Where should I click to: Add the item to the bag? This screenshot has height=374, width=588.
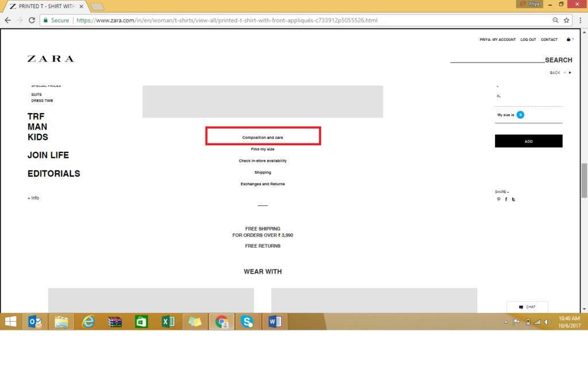coord(528,141)
